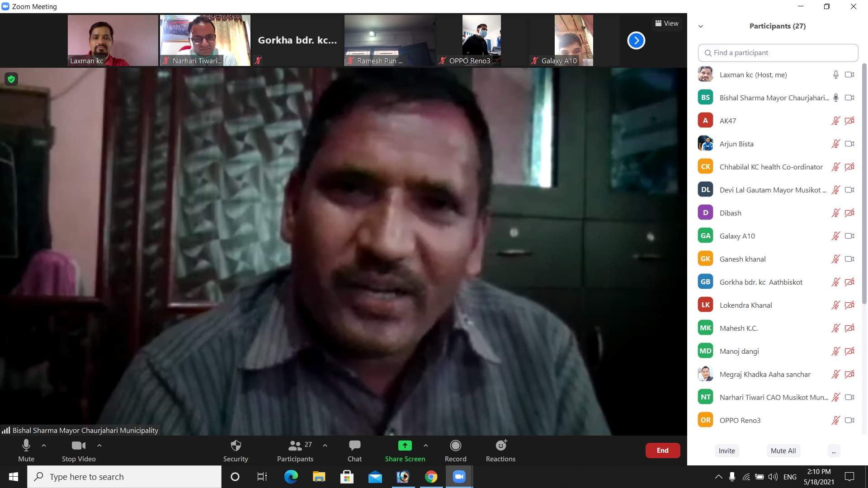Open the Security shield icon

236,446
